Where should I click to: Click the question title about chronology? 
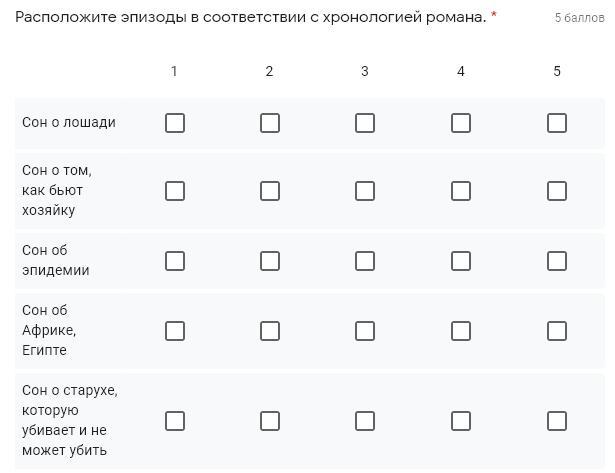(250, 17)
